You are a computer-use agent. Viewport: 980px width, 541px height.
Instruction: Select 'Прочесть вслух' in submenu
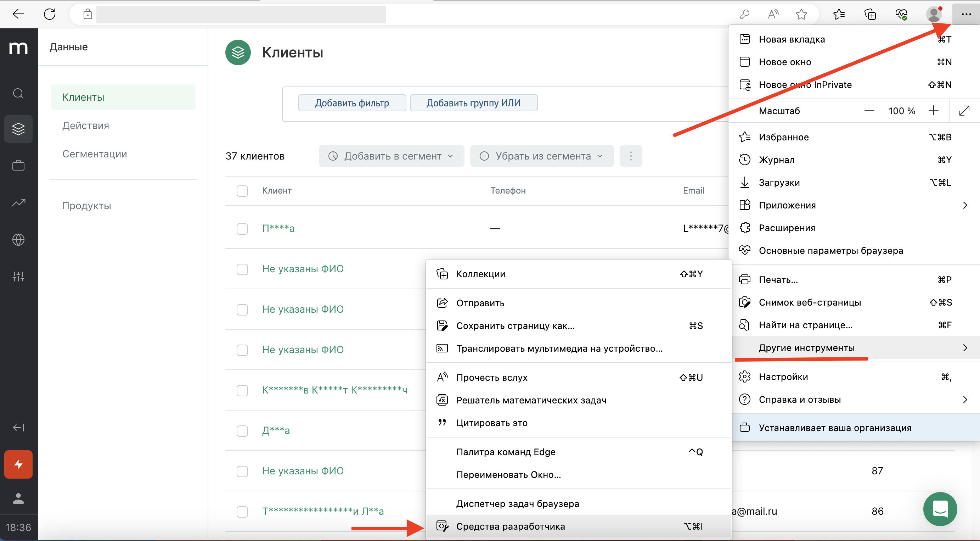(578, 377)
